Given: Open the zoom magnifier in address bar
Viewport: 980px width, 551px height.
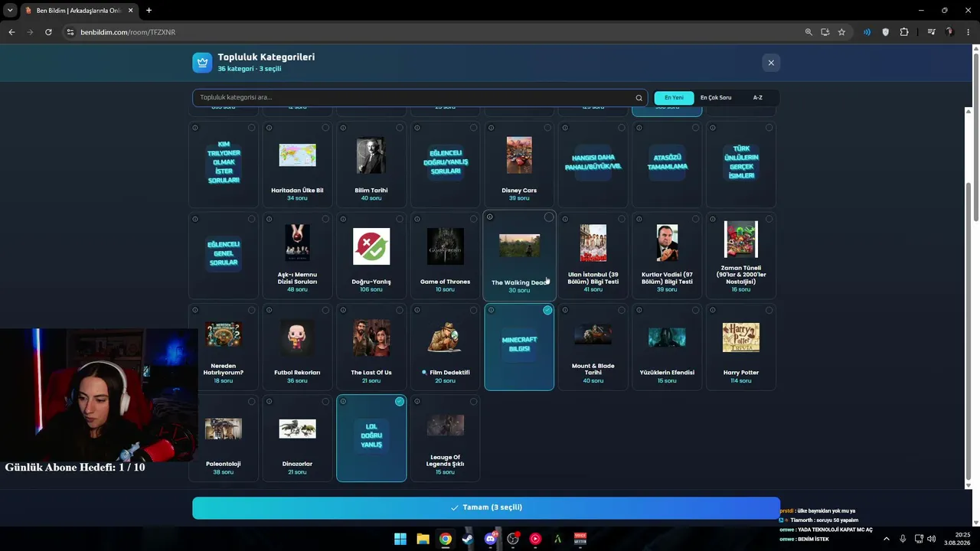Looking at the screenshot, I should tap(808, 32).
